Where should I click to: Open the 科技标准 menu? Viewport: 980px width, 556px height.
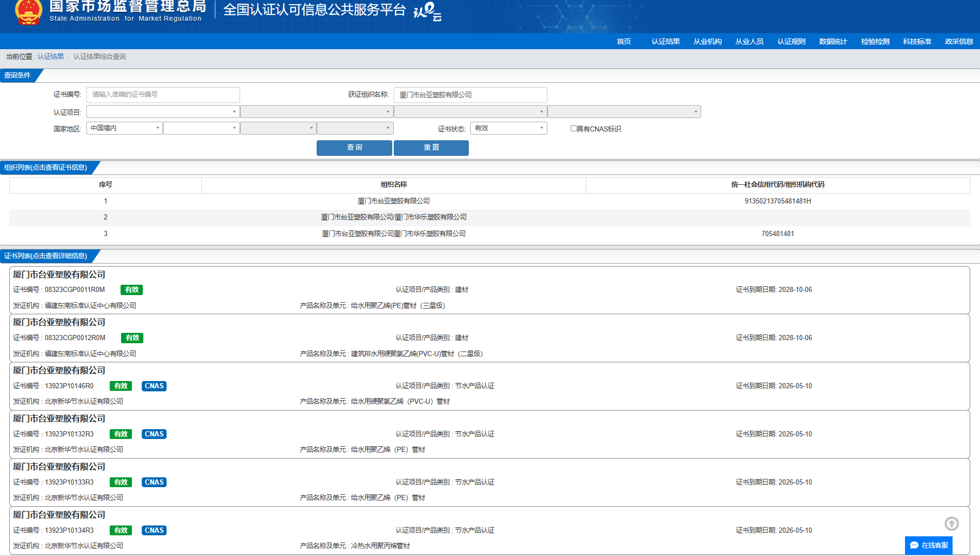(x=917, y=41)
